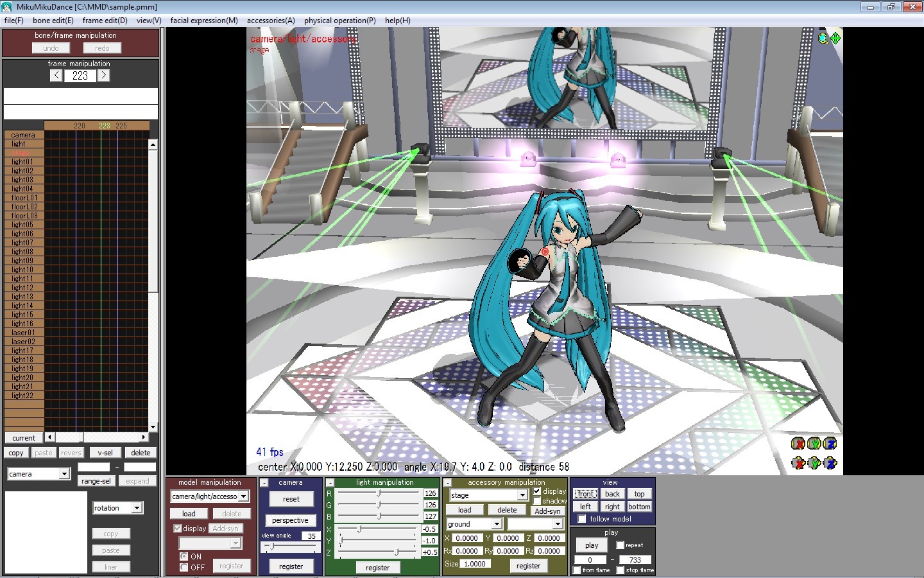Open the physical operation(P) menu
924x578 pixels.
coord(339,21)
